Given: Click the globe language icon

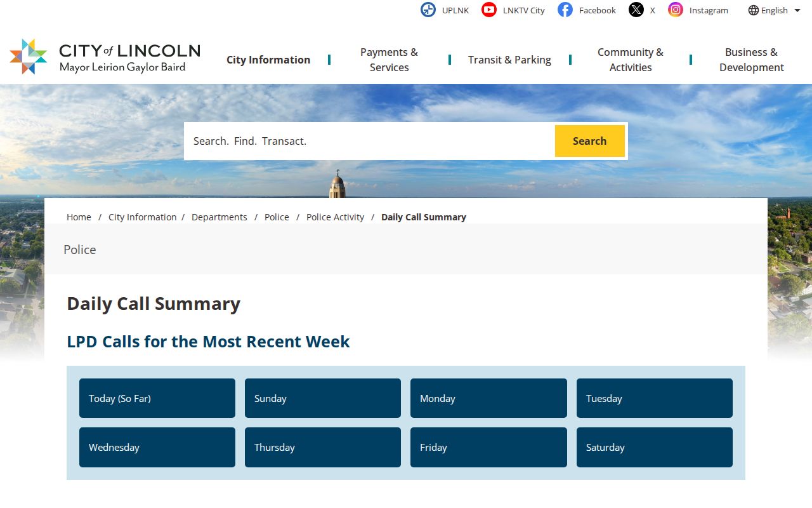Looking at the screenshot, I should 754,10.
